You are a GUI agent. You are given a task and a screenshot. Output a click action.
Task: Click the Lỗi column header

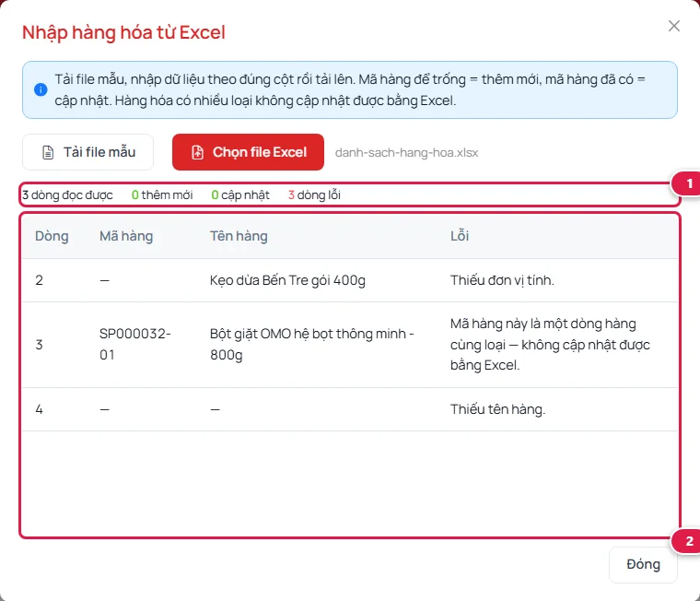[x=460, y=235]
